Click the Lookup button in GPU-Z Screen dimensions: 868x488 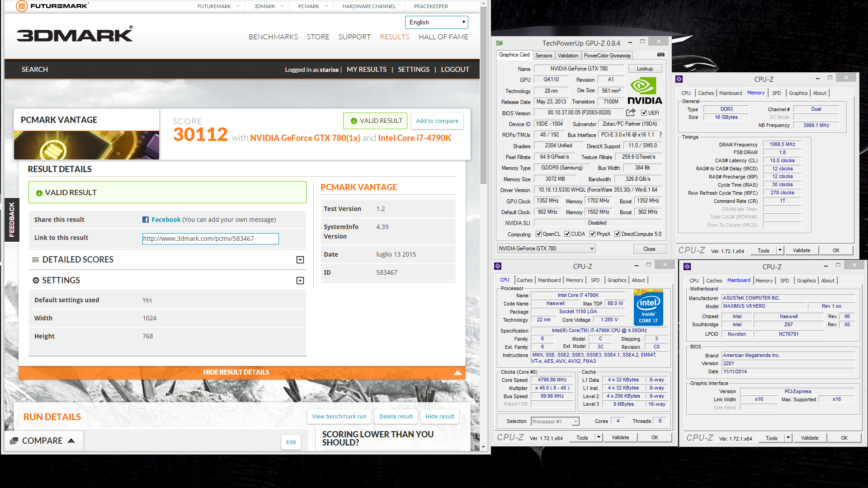click(x=645, y=69)
